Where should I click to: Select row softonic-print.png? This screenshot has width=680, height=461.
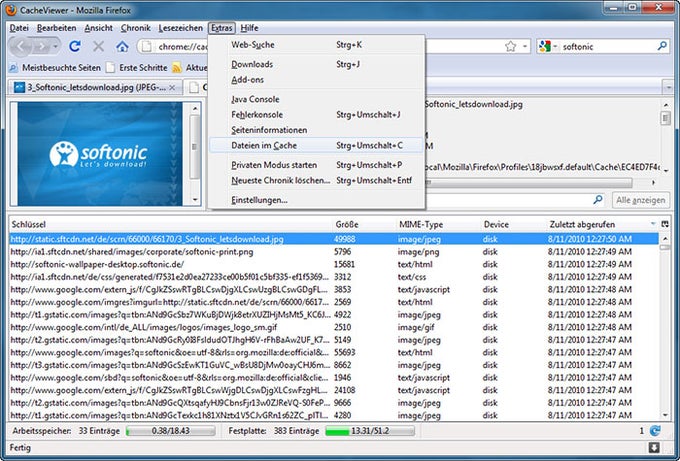click(x=333, y=252)
